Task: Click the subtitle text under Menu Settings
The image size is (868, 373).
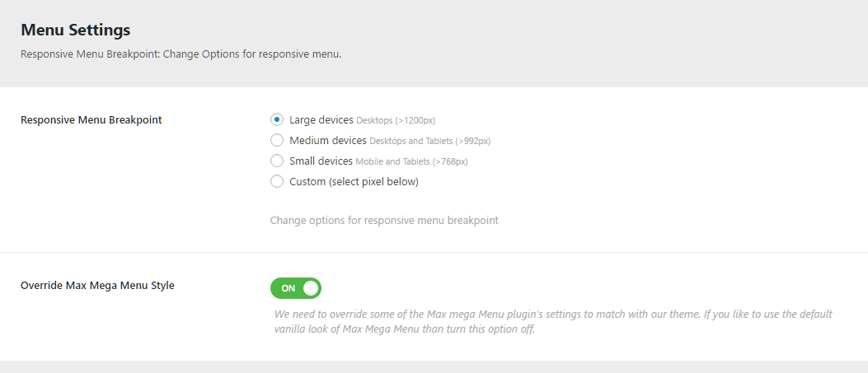Action: click(181, 54)
